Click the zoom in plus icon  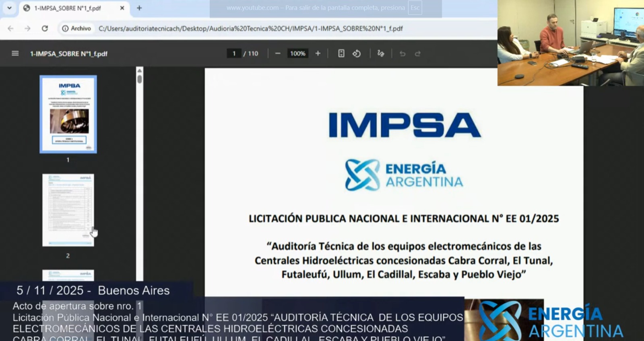pyautogui.click(x=318, y=54)
